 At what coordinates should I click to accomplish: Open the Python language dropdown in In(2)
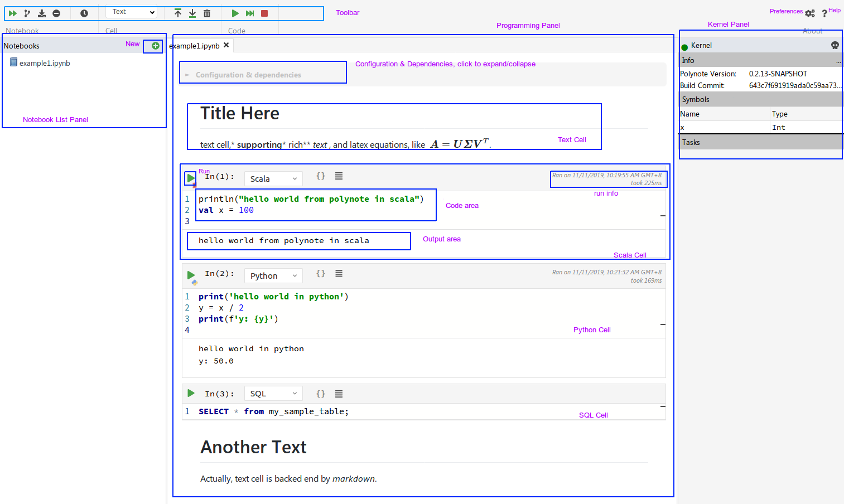click(x=273, y=275)
